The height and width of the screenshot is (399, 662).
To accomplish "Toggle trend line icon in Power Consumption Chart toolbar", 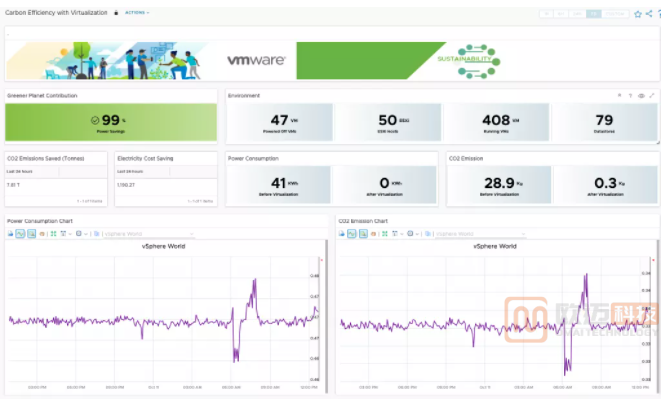I will pos(20,233).
